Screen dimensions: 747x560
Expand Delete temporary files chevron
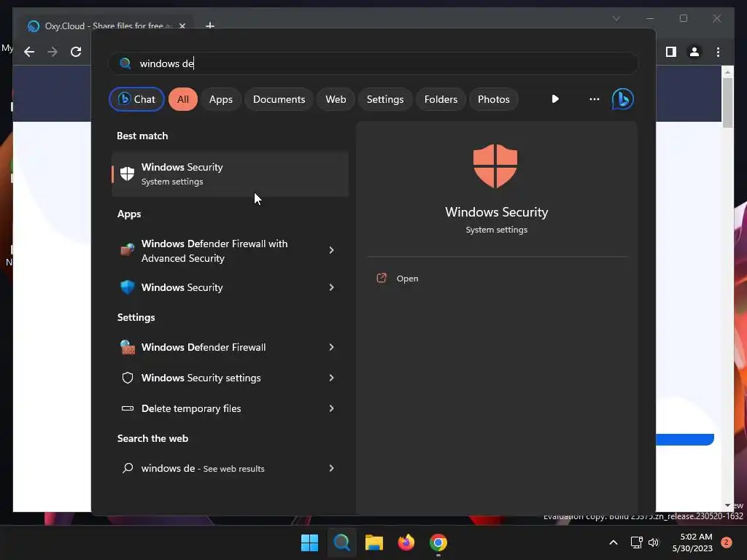pos(332,408)
